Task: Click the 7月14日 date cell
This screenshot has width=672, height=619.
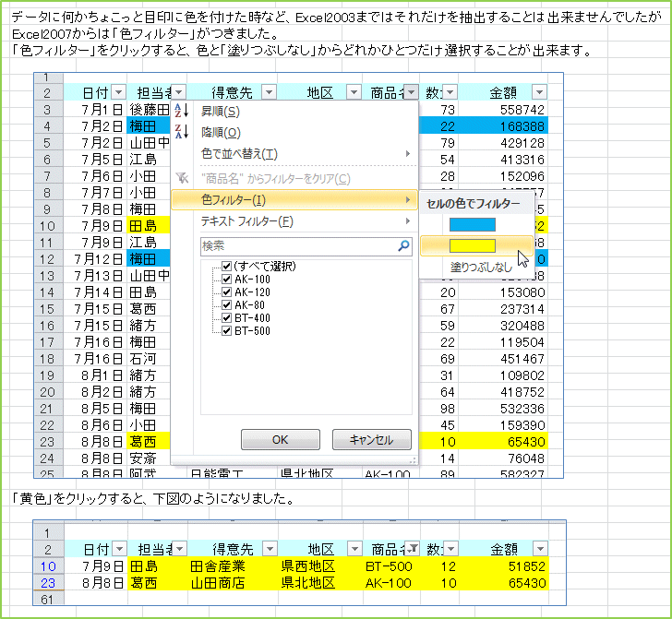Action: click(95, 292)
